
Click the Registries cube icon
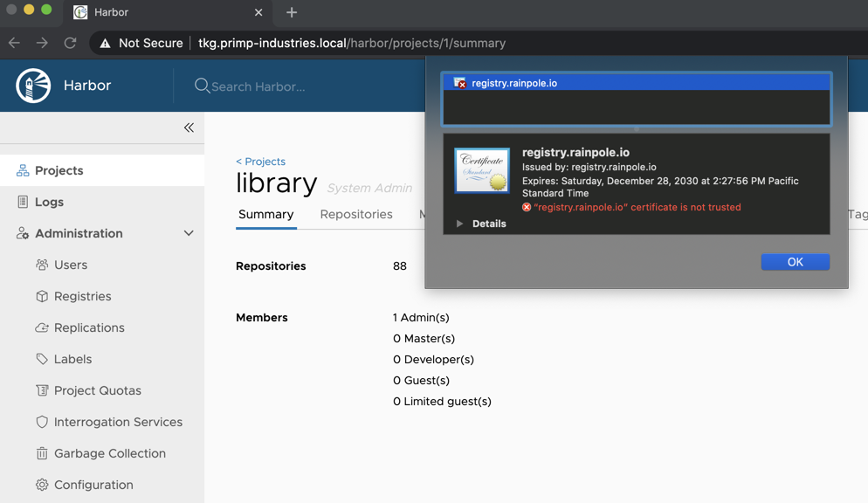coord(42,296)
